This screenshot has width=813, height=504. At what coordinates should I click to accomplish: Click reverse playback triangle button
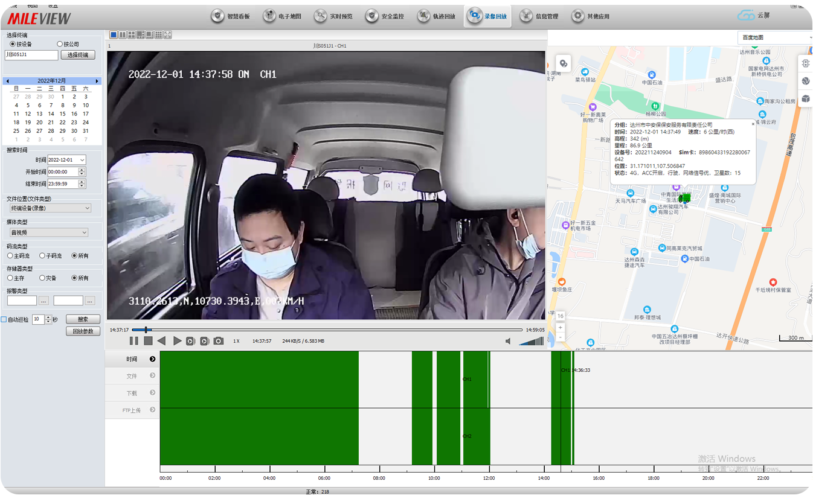tap(162, 341)
